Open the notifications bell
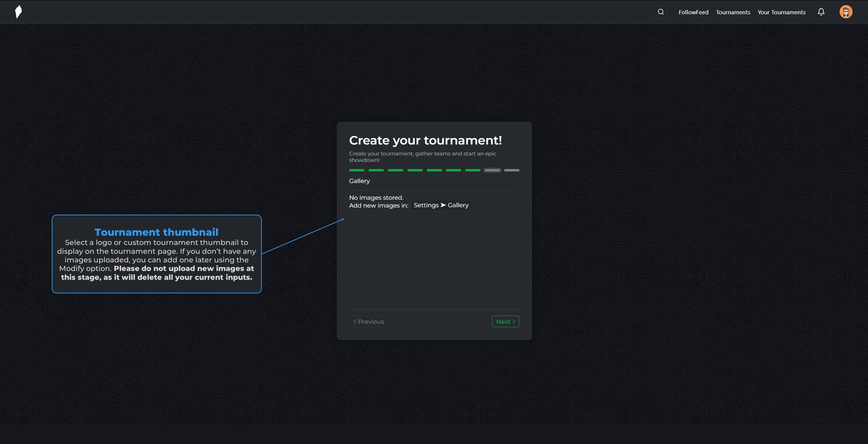The height and width of the screenshot is (444, 868). [x=821, y=12]
